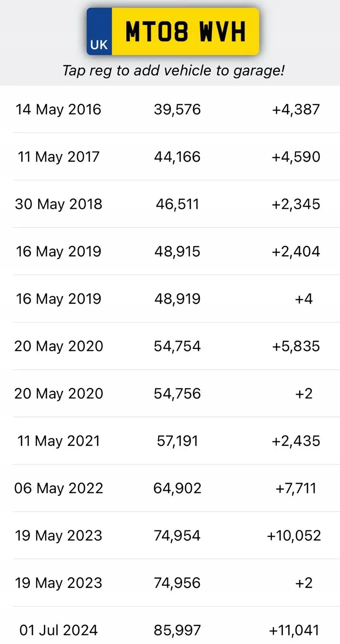Click the 74,956 mileage value
The image size is (340, 644).
pyautogui.click(x=177, y=583)
